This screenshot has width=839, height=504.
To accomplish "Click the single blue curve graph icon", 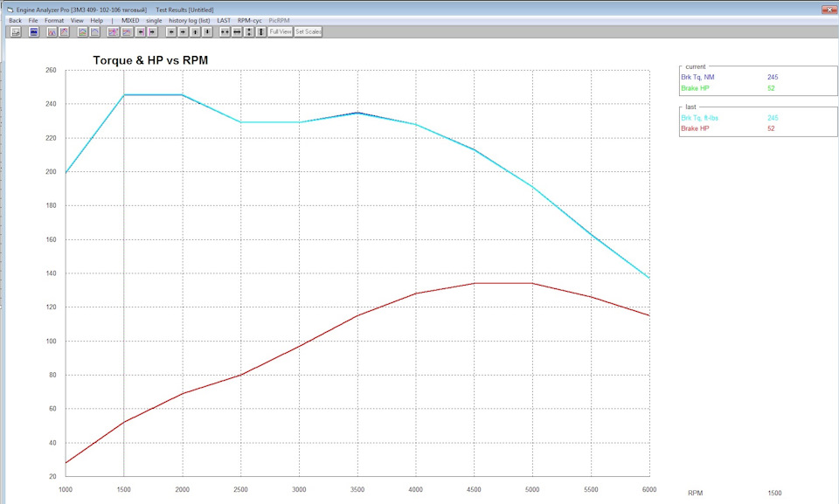I will [94, 32].
